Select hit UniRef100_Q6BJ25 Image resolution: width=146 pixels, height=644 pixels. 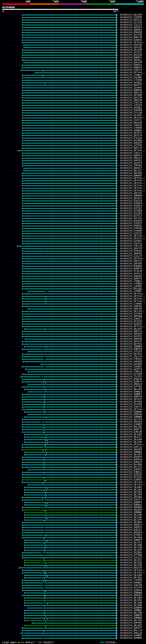point(131,93)
